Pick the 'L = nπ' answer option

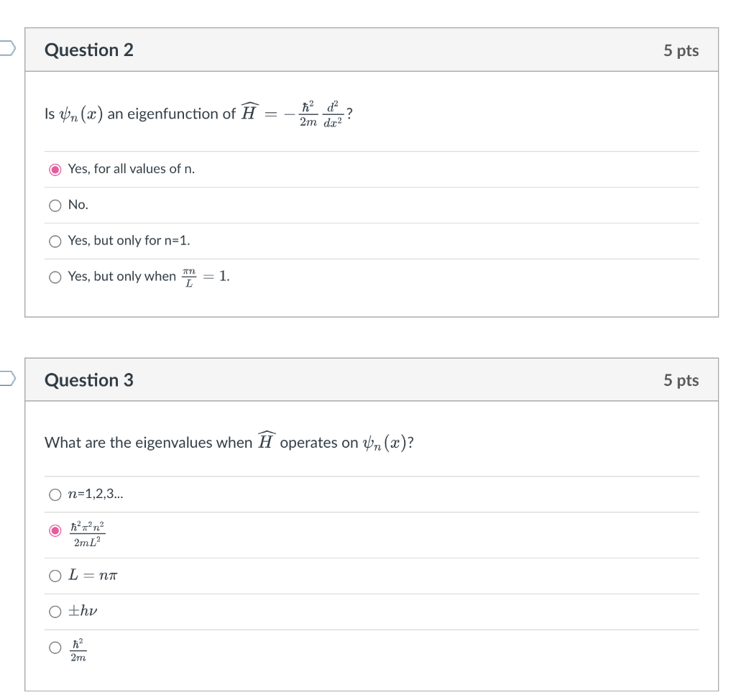tap(55, 576)
